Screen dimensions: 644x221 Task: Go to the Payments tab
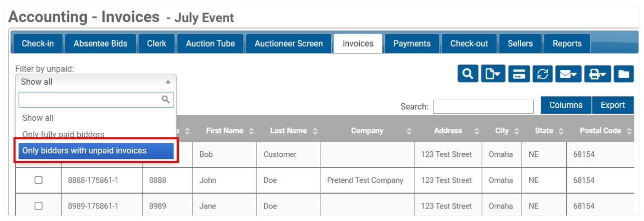412,44
